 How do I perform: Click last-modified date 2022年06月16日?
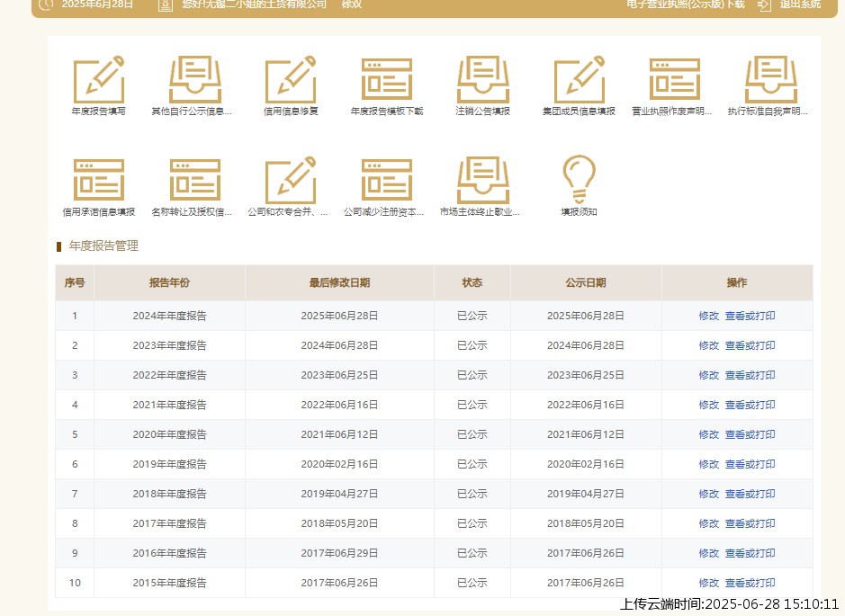pyautogui.click(x=339, y=405)
